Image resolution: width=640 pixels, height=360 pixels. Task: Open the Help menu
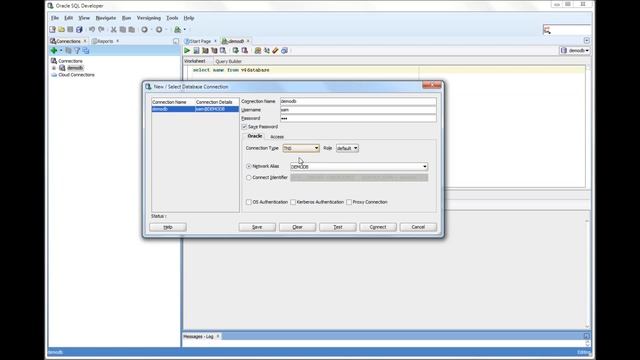click(189, 18)
